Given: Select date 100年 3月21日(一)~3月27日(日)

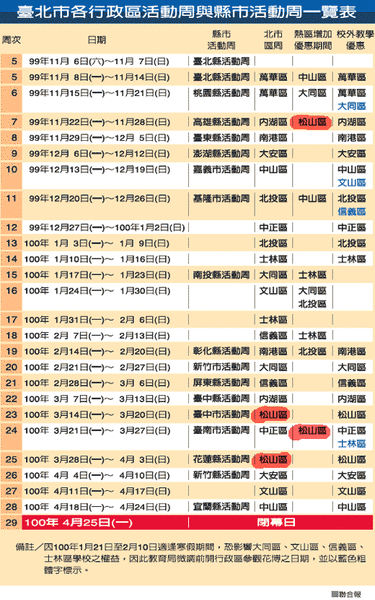Looking at the screenshot, I should click(97, 430).
